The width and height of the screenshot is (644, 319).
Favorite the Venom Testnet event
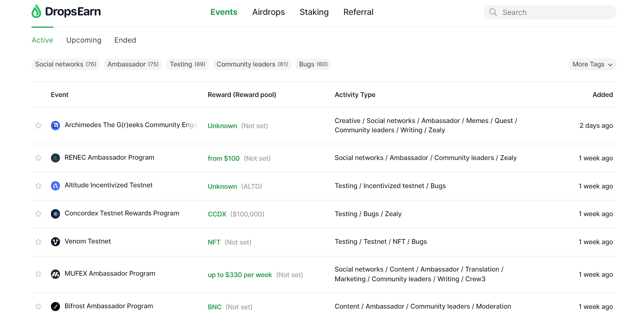(x=38, y=242)
